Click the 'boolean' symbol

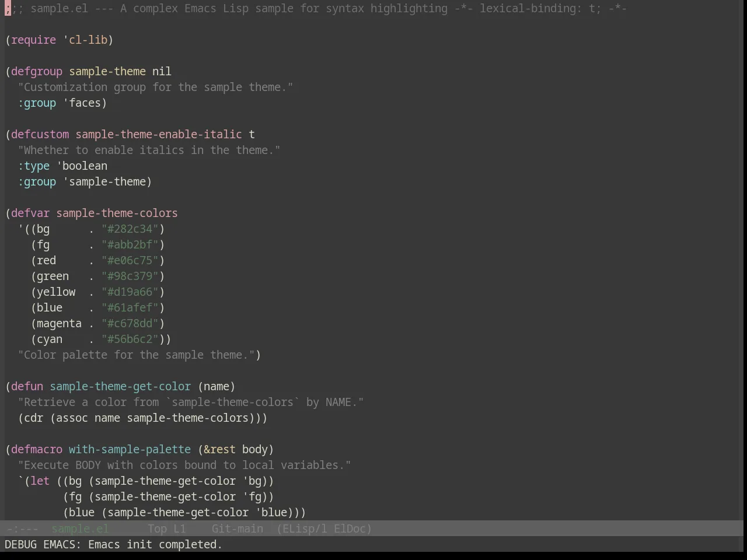click(85, 166)
